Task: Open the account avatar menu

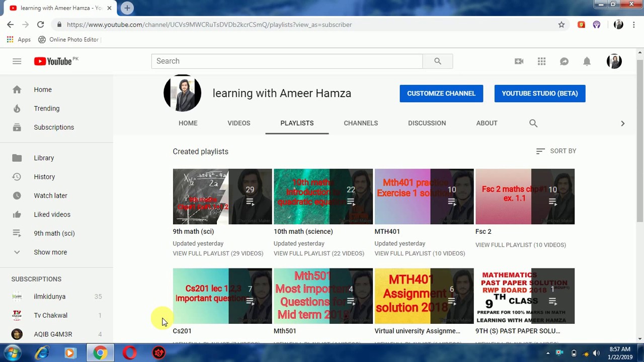Action: pyautogui.click(x=614, y=61)
